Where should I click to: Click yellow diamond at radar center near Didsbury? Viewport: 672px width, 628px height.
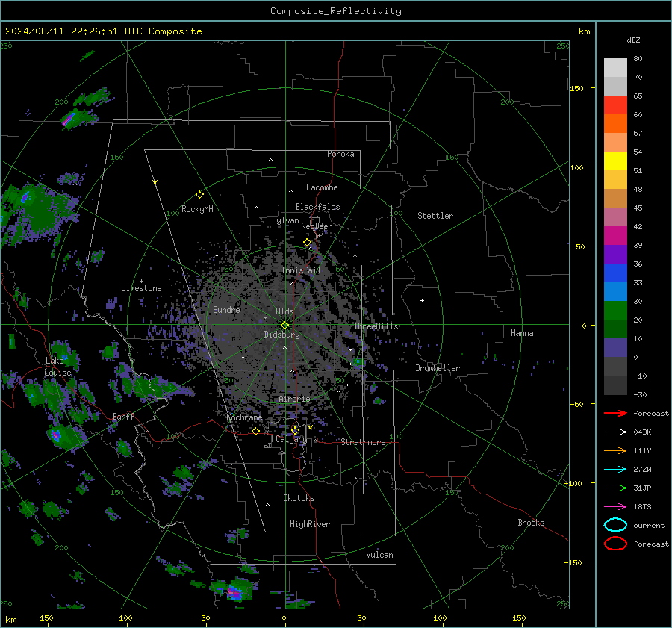click(x=284, y=325)
